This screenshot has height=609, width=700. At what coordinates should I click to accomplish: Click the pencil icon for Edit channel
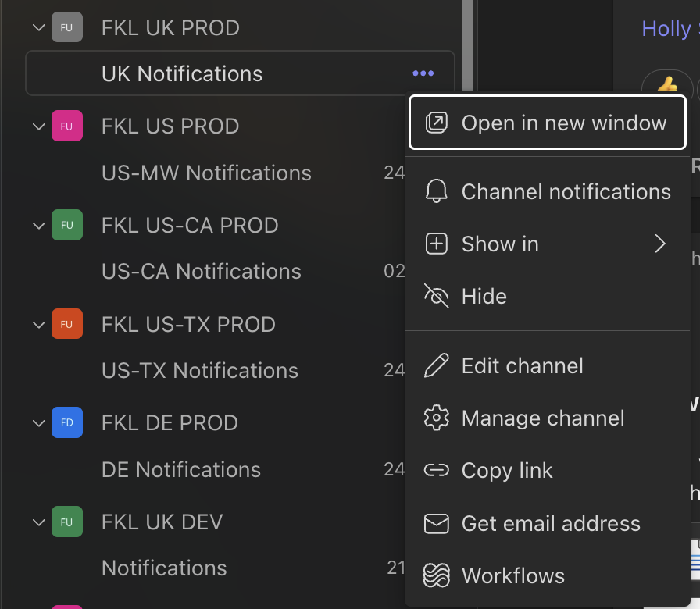click(x=436, y=366)
